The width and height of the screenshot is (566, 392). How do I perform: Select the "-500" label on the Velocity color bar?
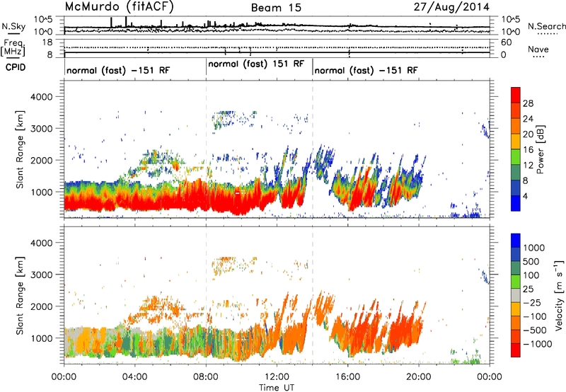(534, 330)
